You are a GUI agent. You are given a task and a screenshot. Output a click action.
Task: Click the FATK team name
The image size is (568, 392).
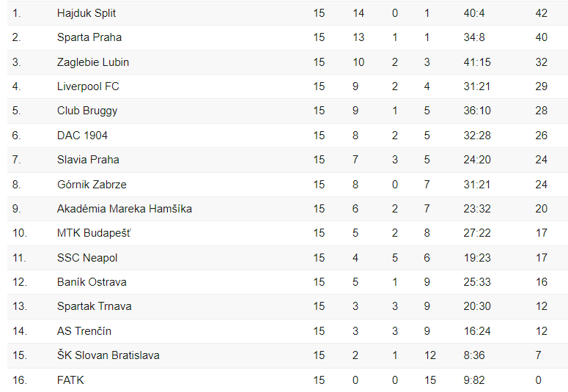point(70,380)
